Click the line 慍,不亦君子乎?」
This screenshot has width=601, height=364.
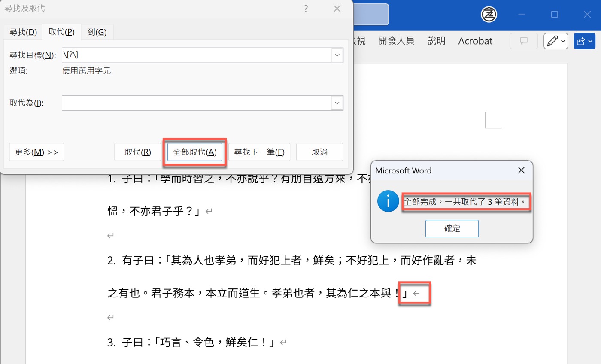point(155,211)
